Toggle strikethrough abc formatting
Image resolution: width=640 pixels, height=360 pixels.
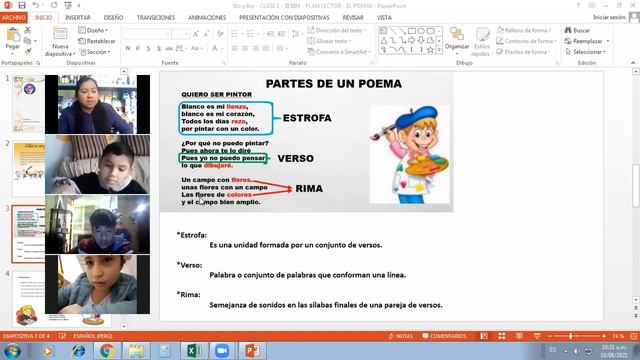[169, 48]
